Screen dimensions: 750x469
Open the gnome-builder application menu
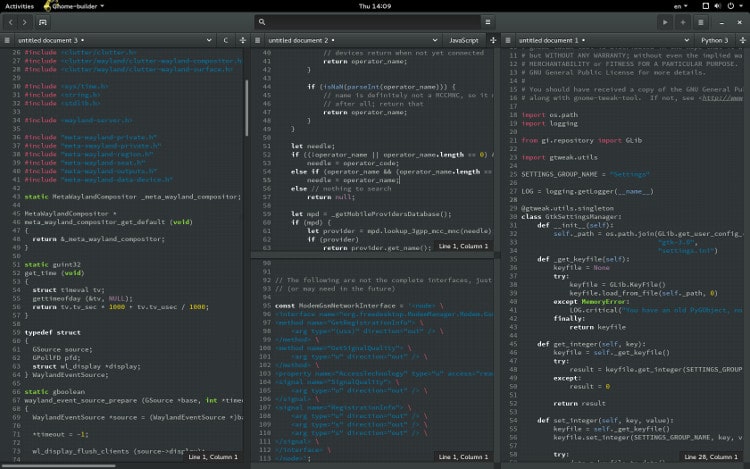coord(74,6)
